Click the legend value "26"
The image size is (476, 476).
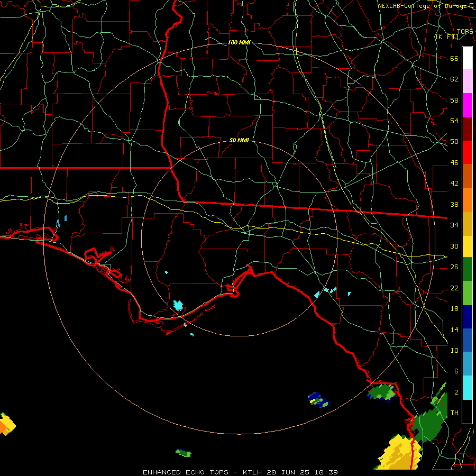coord(454,267)
